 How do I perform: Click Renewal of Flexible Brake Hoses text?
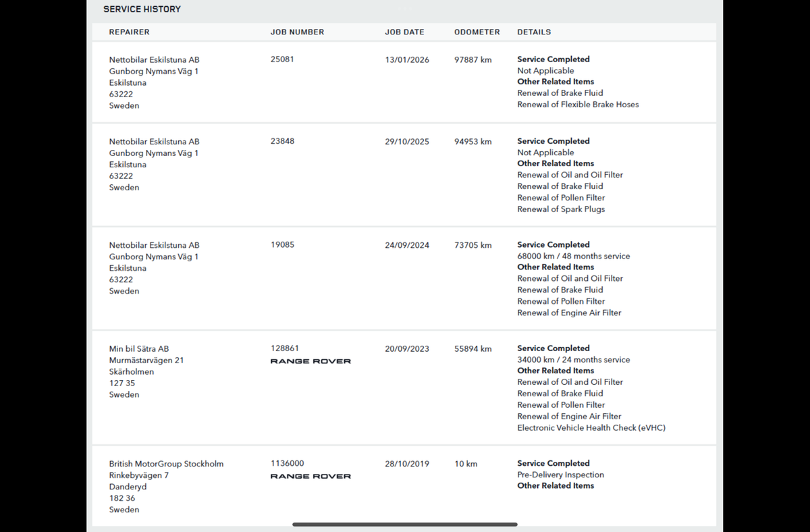tap(578, 105)
